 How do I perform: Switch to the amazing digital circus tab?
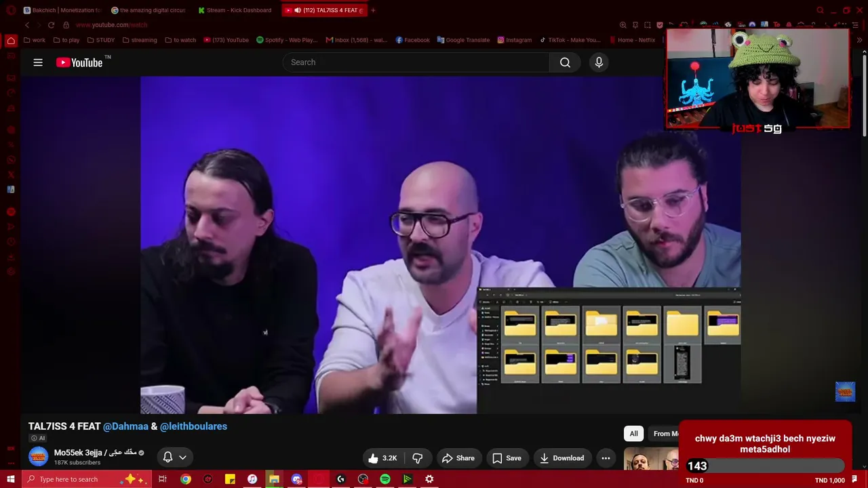(149, 10)
